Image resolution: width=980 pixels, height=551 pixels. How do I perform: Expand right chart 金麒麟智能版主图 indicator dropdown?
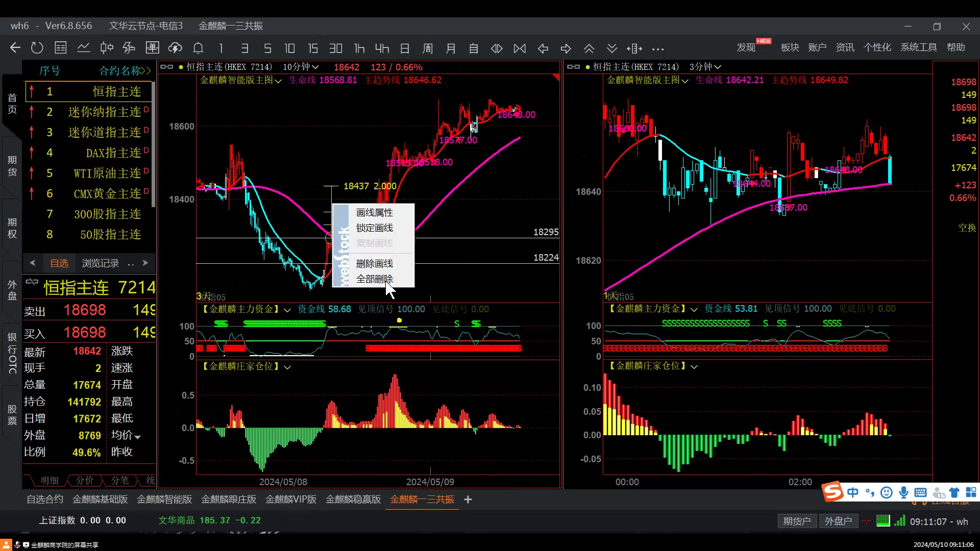(685, 81)
